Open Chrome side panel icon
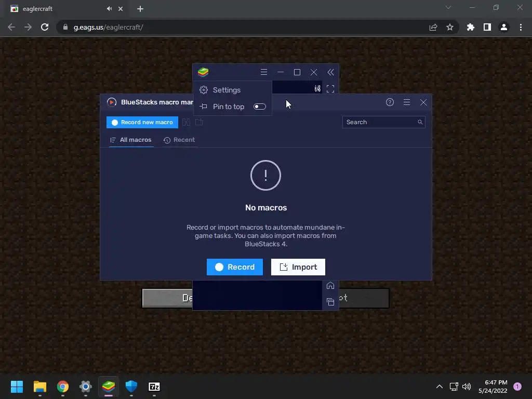 pos(487,27)
